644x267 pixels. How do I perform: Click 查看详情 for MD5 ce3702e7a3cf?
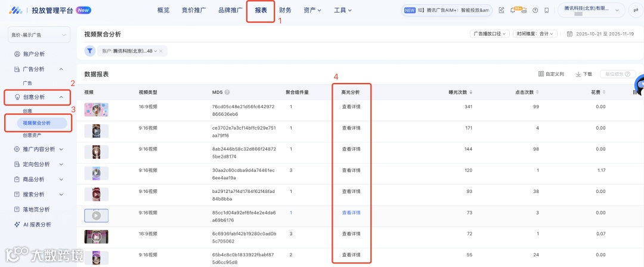pyautogui.click(x=351, y=128)
